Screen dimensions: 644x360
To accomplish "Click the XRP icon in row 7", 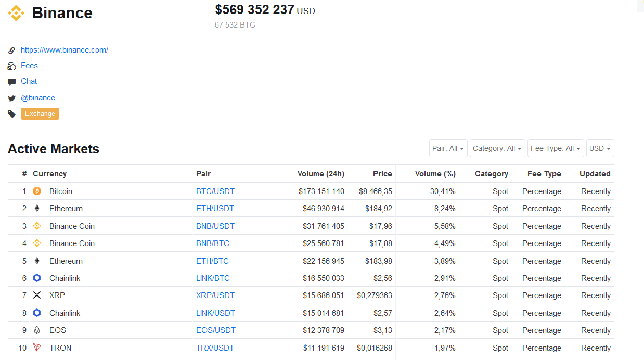I will [x=37, y=295].
